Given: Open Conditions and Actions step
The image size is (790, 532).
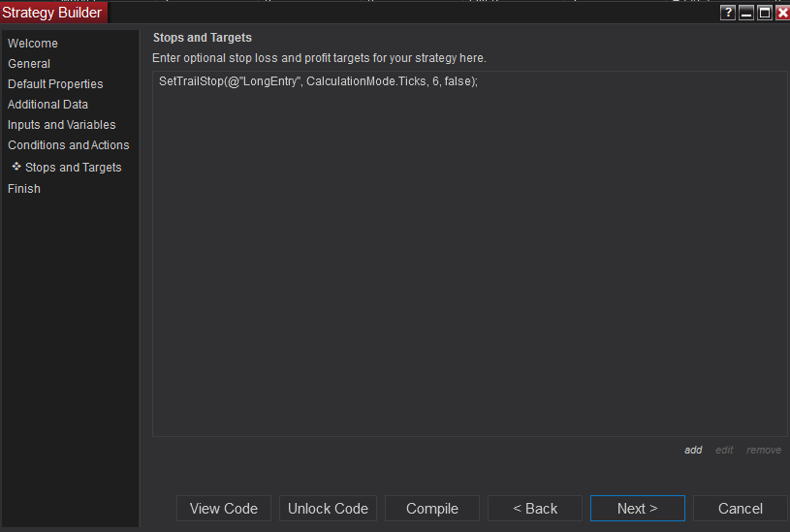Looking at the screenshot, I should click(68, 145).
